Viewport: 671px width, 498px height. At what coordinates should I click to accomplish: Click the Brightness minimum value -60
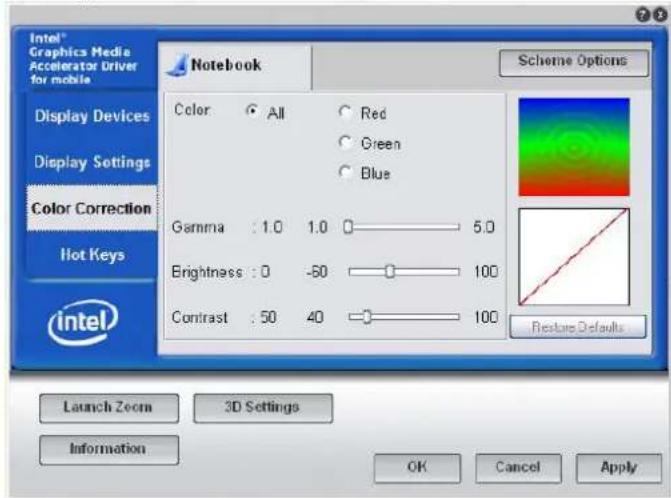[317, 272]
